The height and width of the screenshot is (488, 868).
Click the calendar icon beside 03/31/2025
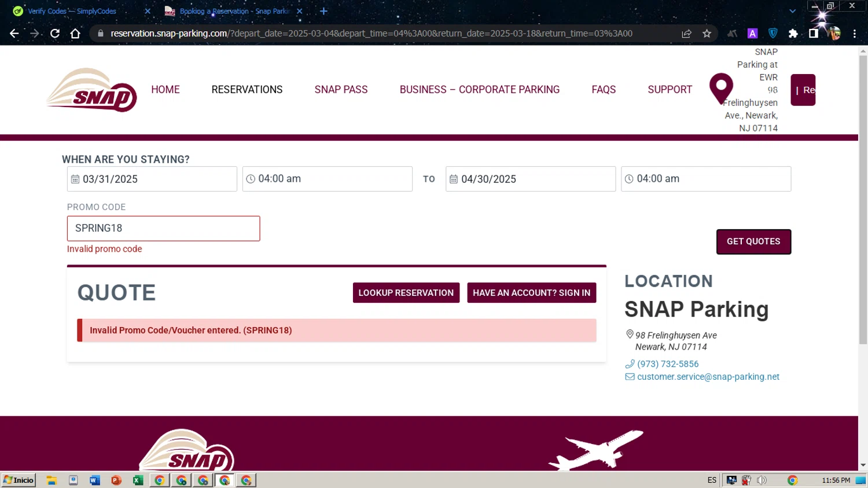tap(75, 179)
